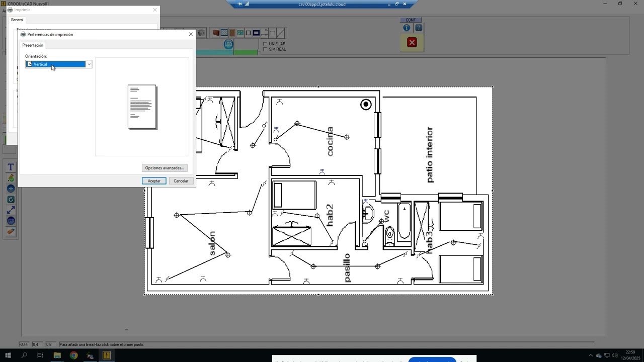Enable the SIM REAL checkbox
The height and width of the screenshot is (362, 644).
pyautogui.click(x=265, y=49)
